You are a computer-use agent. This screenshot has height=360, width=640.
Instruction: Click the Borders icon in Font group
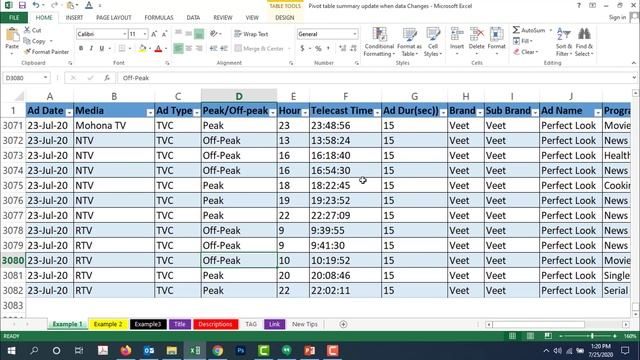pyautogui.click(x=122, y=49)
